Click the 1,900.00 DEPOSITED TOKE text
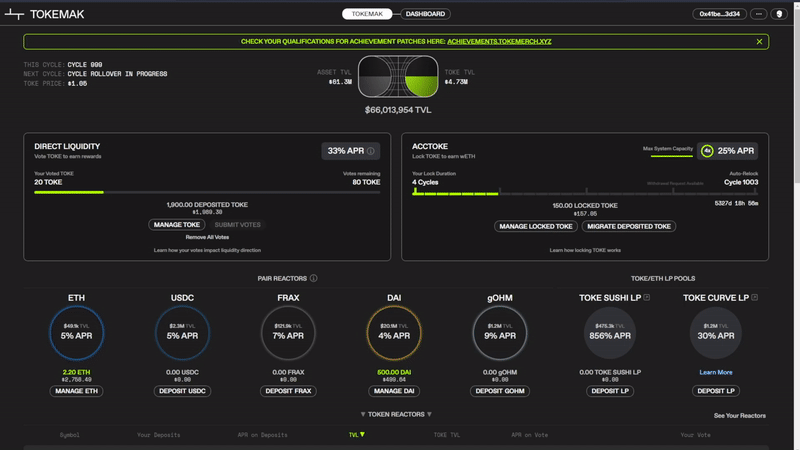 tap(207, 205)
